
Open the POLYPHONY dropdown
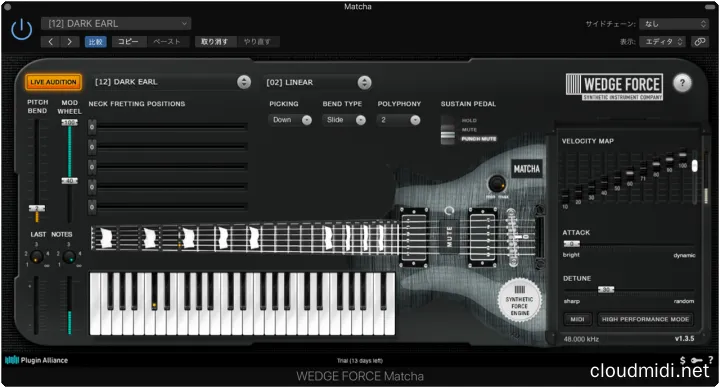pyautogui.click(x=399, y=120)
